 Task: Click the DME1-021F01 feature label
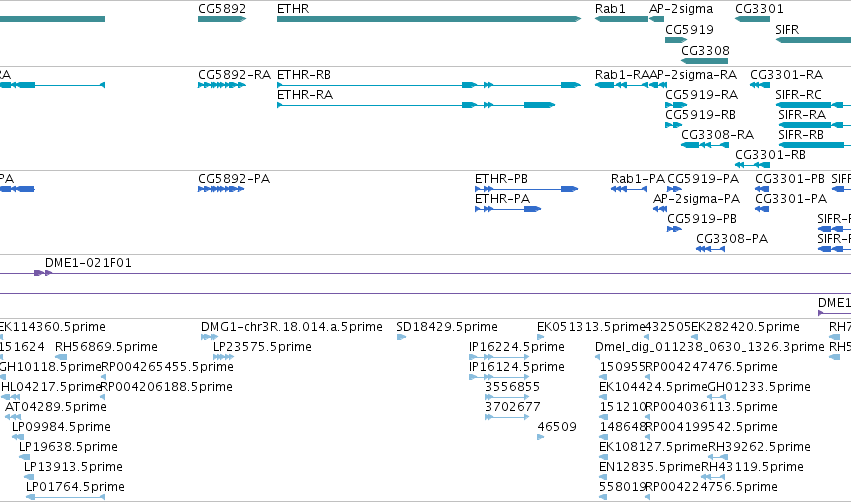click(x=88, y=263)
